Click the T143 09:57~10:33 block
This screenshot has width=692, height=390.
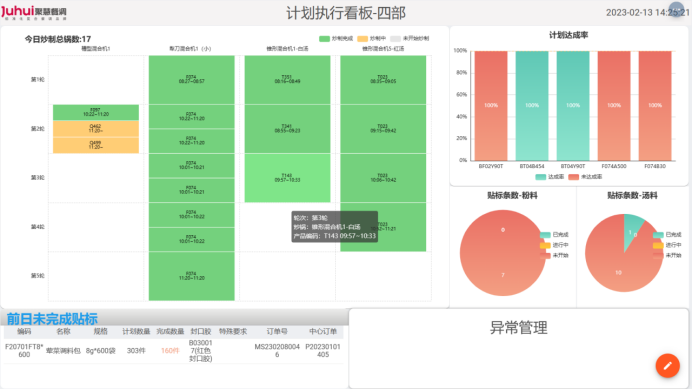(x=287, y=178)
